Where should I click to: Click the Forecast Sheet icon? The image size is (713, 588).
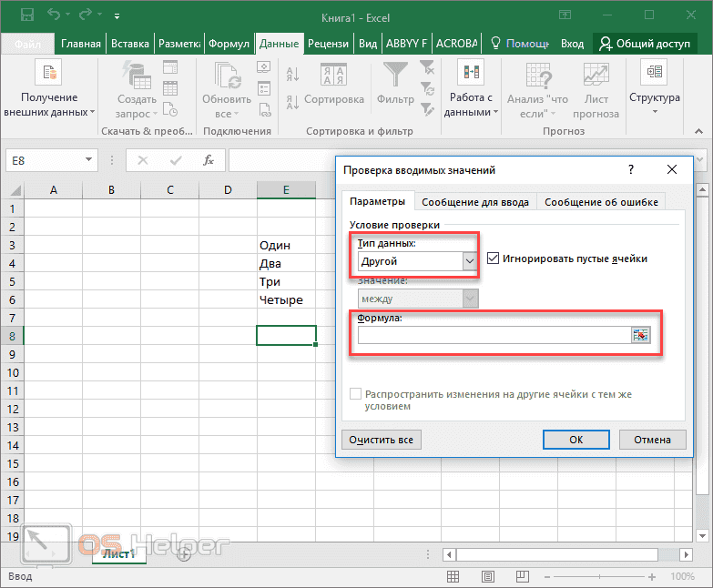point(596,75)
